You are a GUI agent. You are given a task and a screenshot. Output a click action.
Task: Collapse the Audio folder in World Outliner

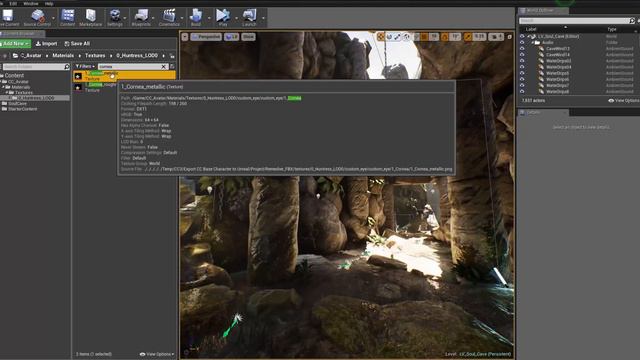point(533,42)
